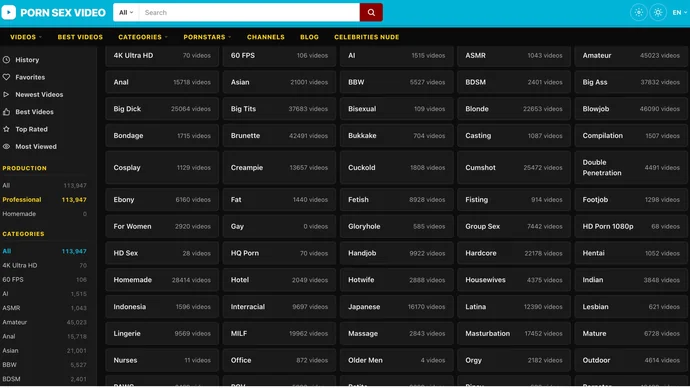Open the 4K Ultra HD category card
690x388 pixels.
(162, 55)
